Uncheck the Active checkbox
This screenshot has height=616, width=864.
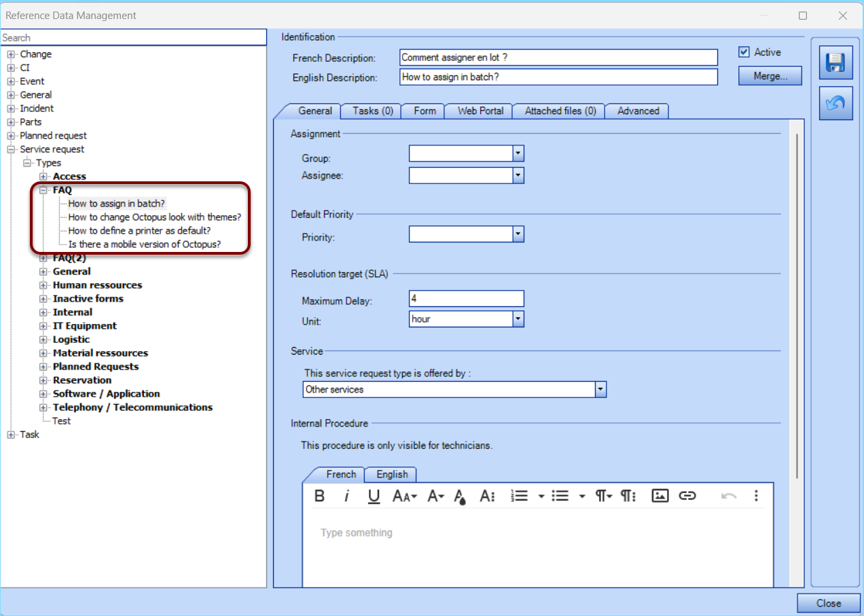pyautogui.click(x=745, y=52)
